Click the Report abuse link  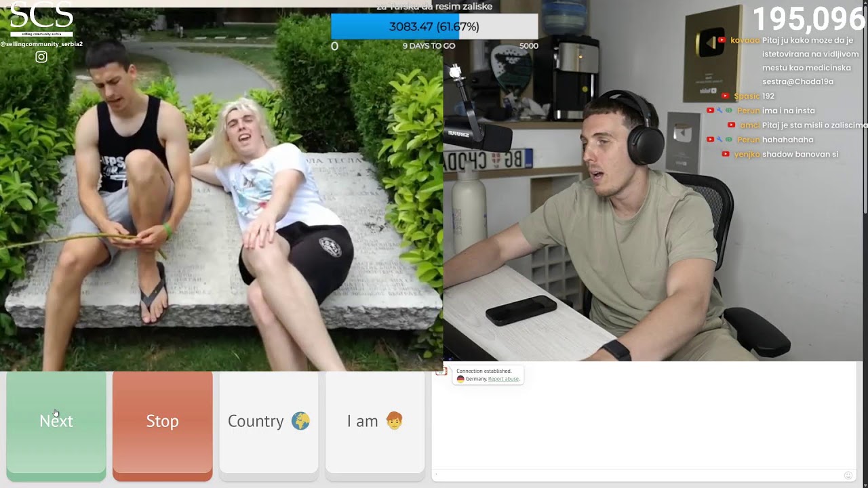[x=503, y=379]
